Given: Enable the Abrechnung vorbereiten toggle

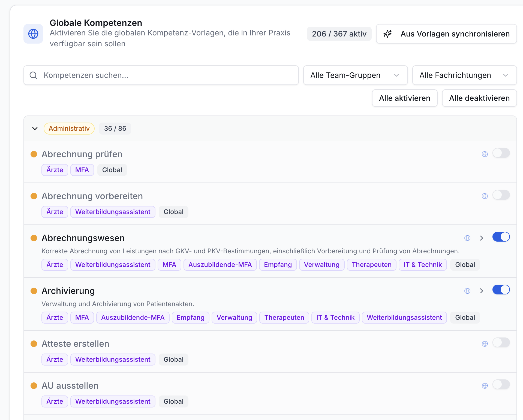Looking at the screenshot, I should coord(501,195).
